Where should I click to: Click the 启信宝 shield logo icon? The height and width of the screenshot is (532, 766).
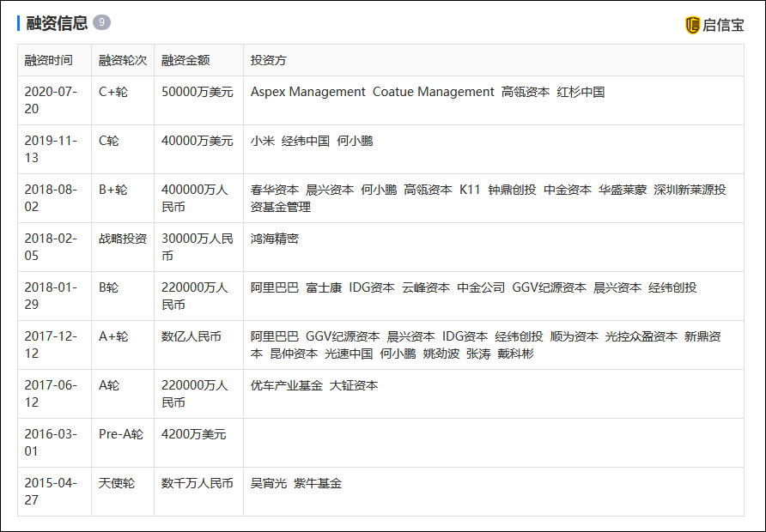point(692,25)
